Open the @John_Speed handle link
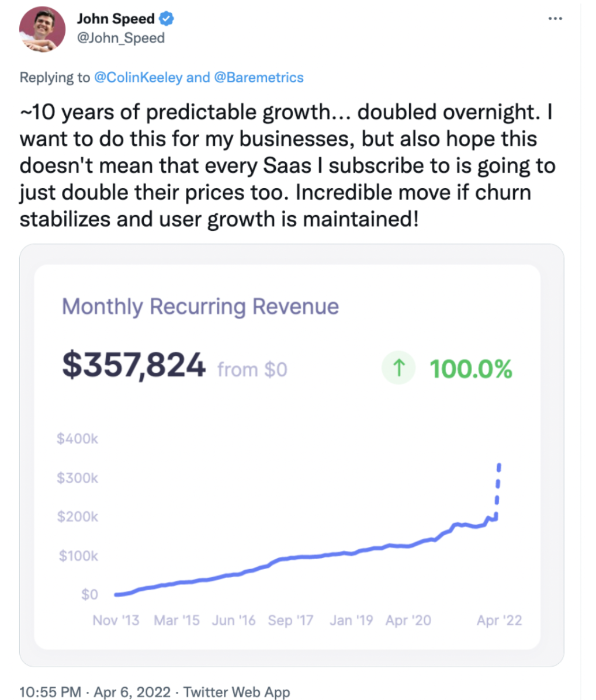The width and height of the screenshot is (596, 700). [x=121, y=38]
